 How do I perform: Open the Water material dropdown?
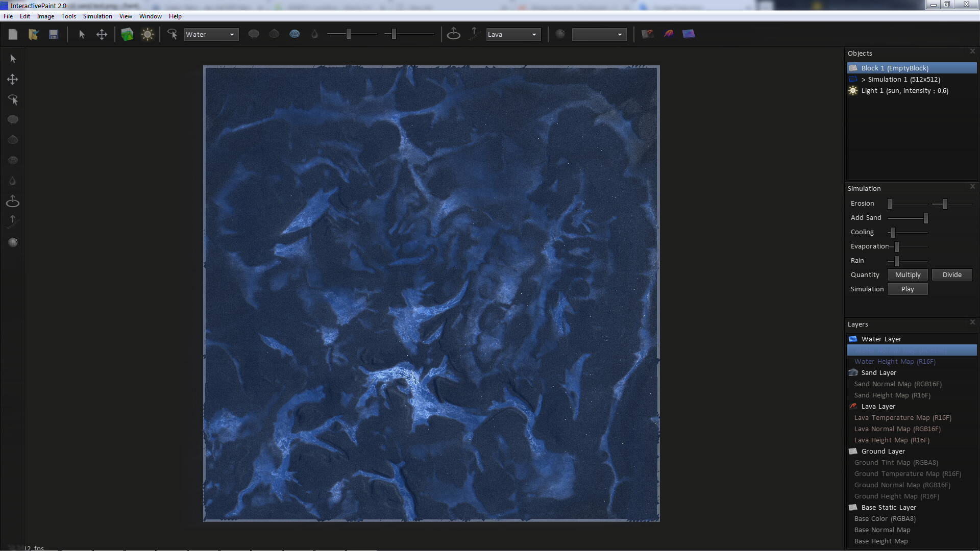[211, 34]
